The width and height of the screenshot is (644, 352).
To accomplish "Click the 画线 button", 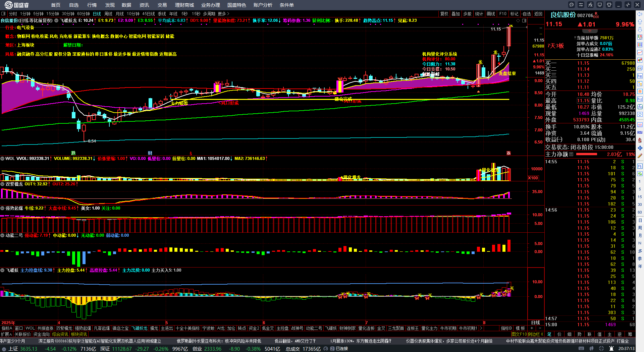I will (x=491, y=14).
